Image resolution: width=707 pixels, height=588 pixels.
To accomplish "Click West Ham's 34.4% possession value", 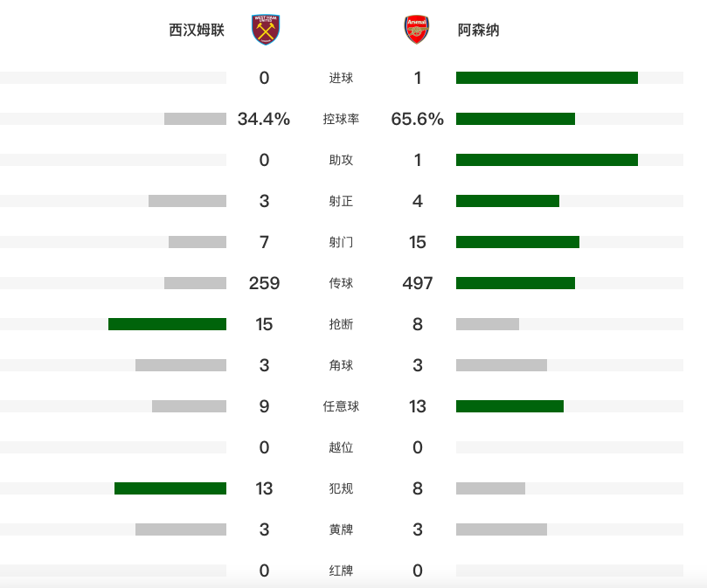I will click(x=264, y=119).
